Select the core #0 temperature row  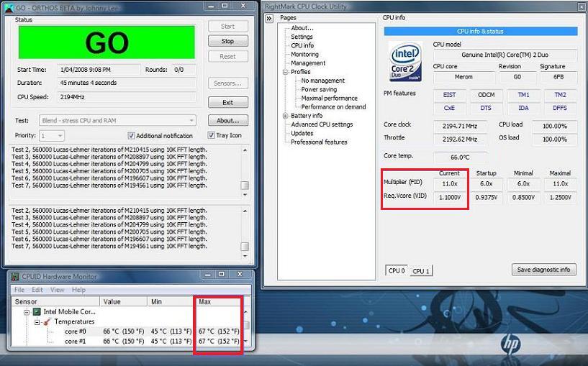tap(127, 331)
